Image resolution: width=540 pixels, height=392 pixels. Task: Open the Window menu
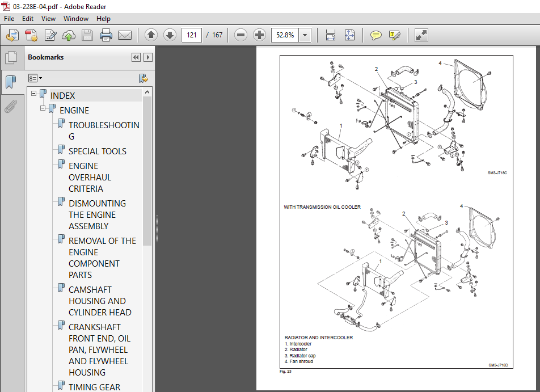(x=76, y=19)
